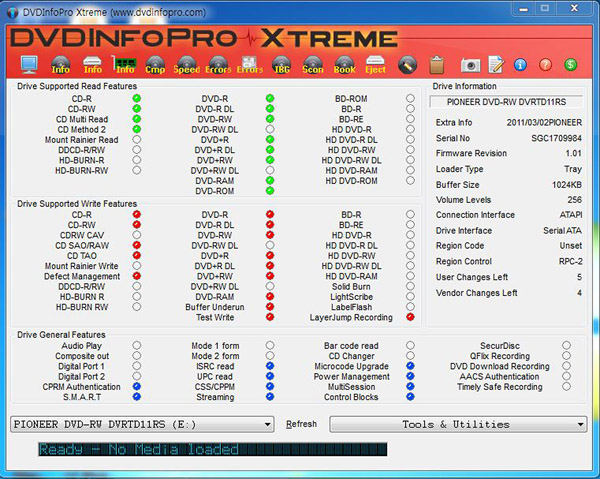Screen dimensions: 600x479
Task: Toggle the DVD+R DL write indicator
Action: pyautogui.click(x=270, y=266)
